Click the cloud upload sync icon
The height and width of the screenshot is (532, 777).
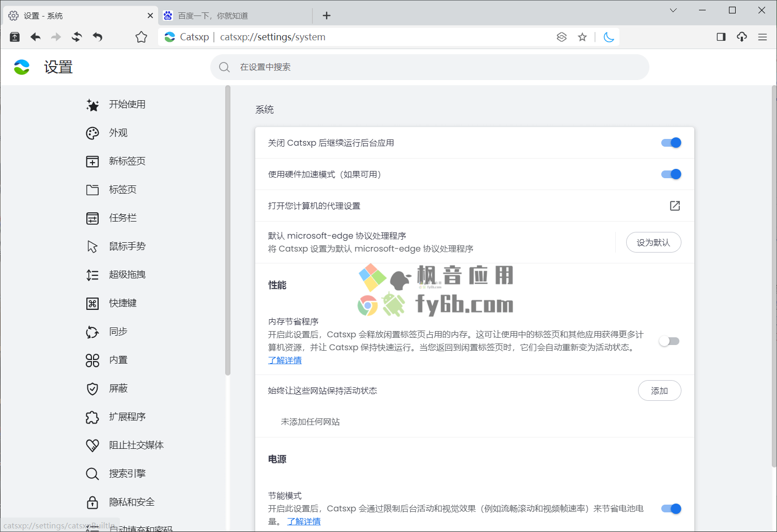[742, 37]
